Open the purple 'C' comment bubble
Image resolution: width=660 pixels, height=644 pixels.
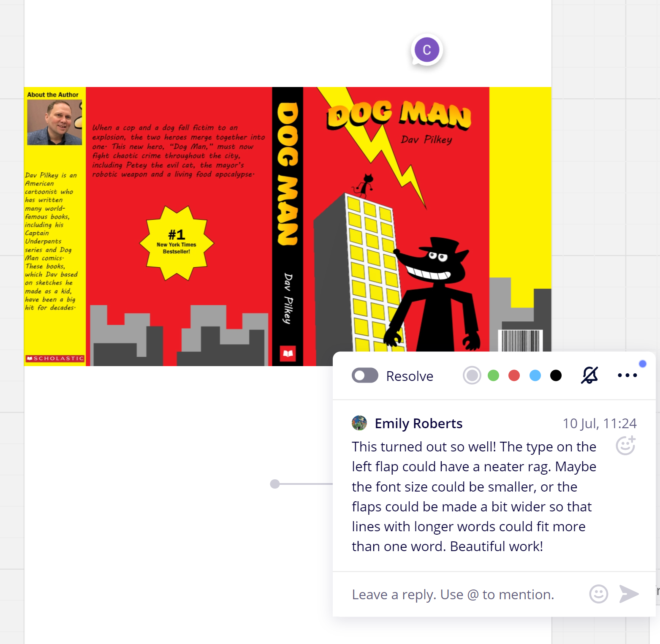click(x=427, y=50)
